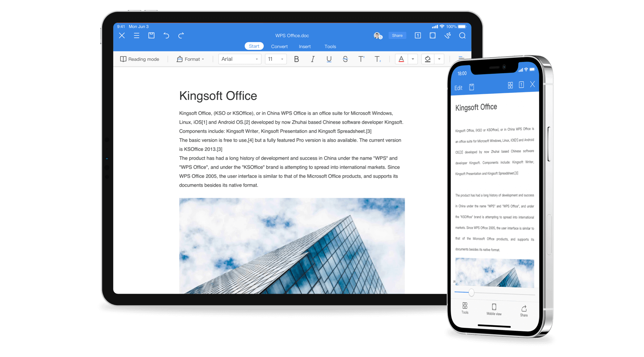The height and width of the screenshot is (357, 644).
Task: Select the Convert tab in ribbon
Action: [x=279, y=46]
